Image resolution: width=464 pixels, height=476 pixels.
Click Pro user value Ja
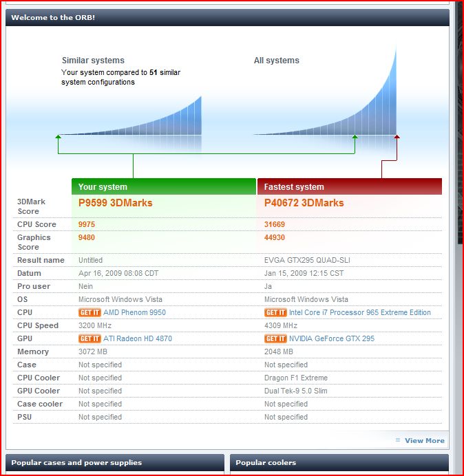tap(268, 286)
